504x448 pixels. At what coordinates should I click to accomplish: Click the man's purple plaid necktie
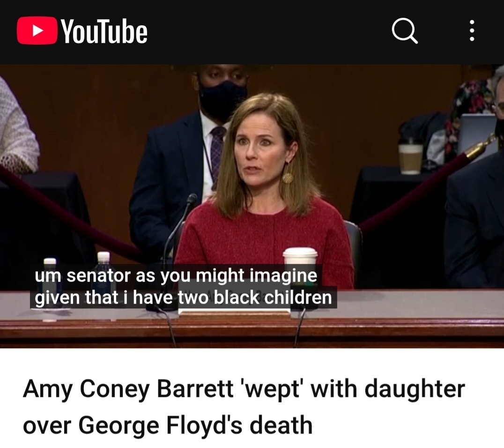[217, 151]
